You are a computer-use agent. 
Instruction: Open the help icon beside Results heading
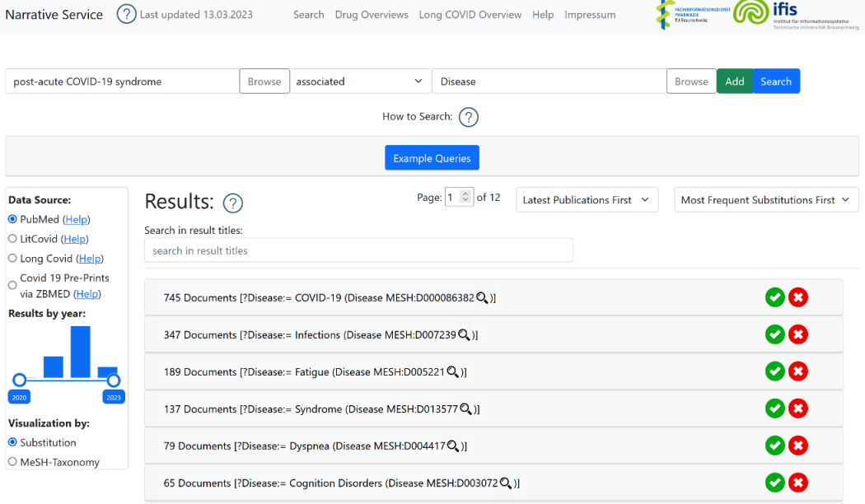pos(233,203)
